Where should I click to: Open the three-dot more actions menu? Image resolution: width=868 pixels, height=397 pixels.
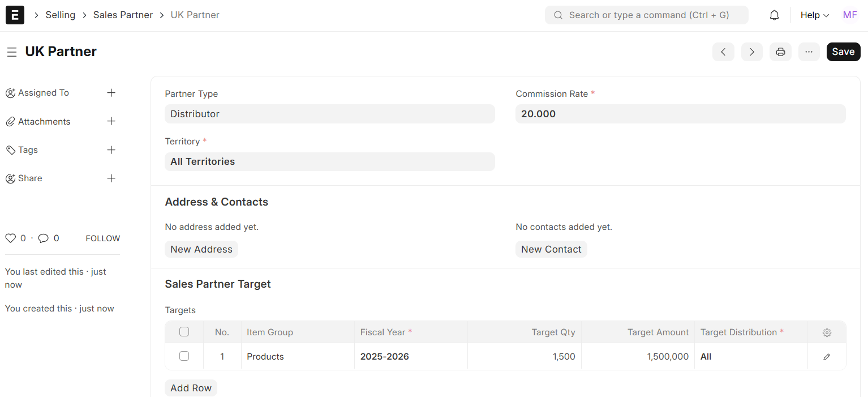(809, 52)
